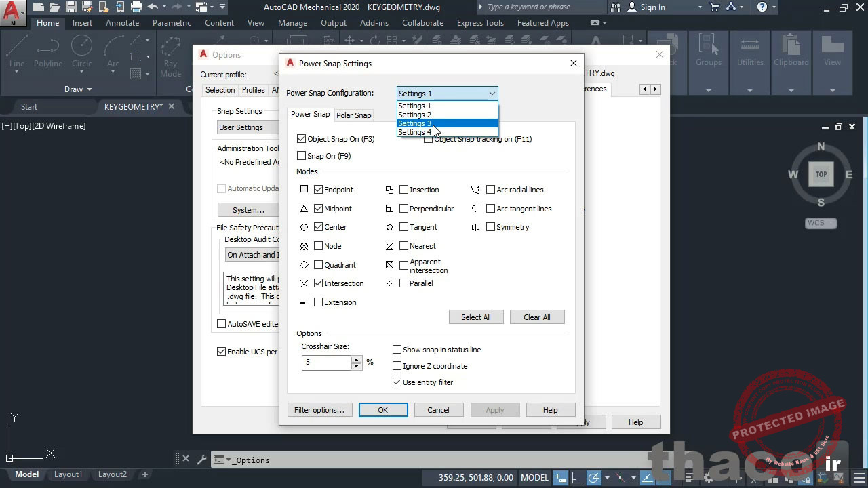Open the Undo history dropdown arrow
This screenshot has width=868, height=488.
164,7
